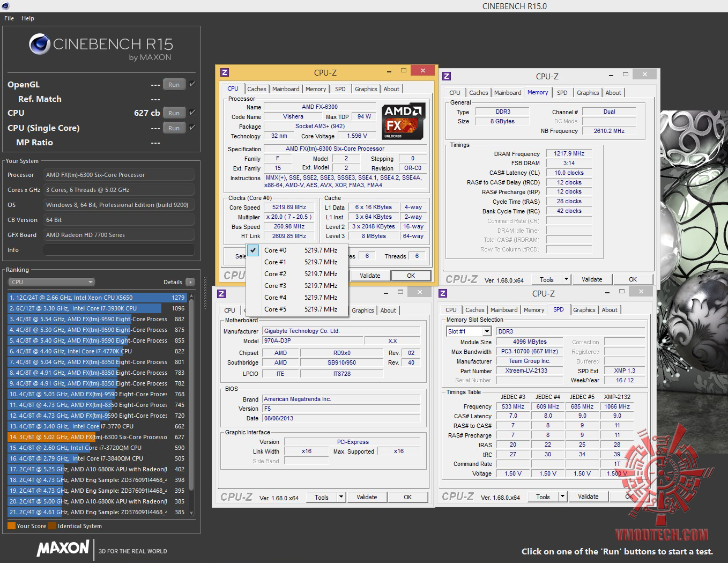728x563 pixels.
Task: Open Graphics tab in the Memory window
Action: tap(588, 93)
